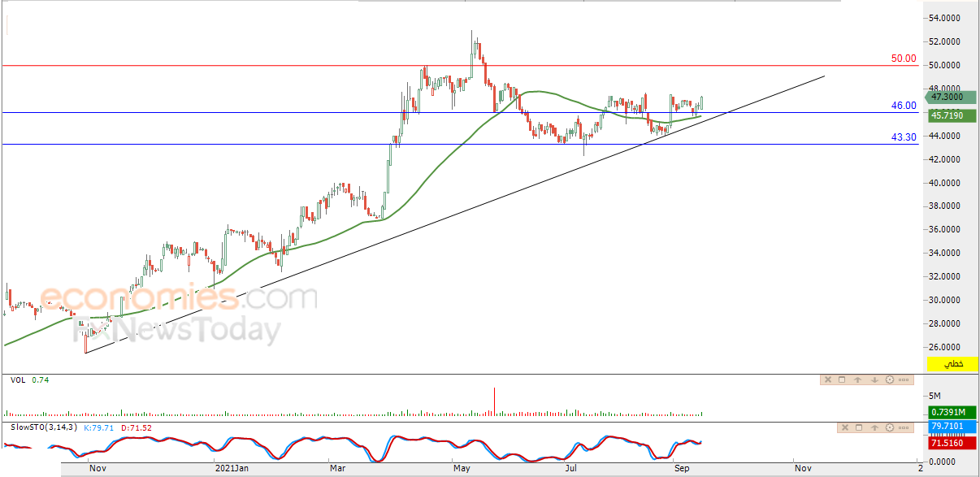Image resolution: width=980 pixels, height=477 pixels.
Task: Move the VOL panel down
Action: [x=874, y=379]
